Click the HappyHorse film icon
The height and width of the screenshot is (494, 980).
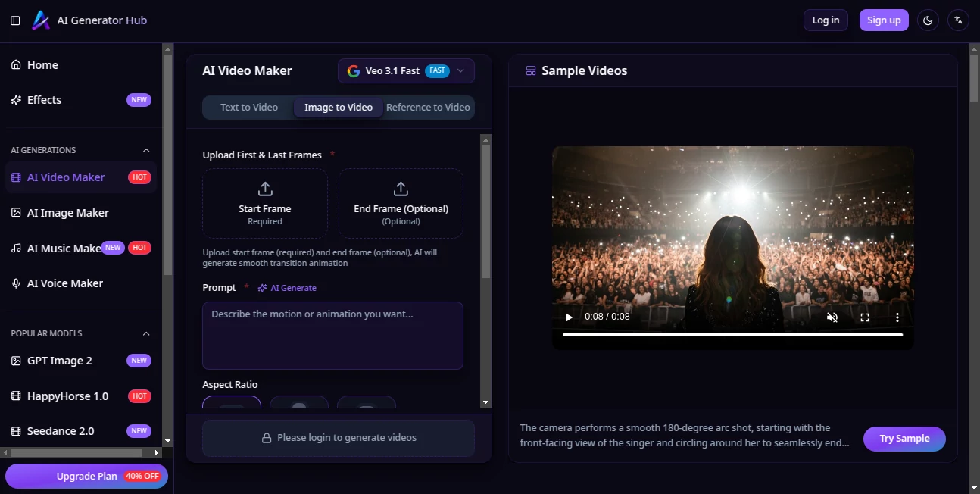click(16, 396)
